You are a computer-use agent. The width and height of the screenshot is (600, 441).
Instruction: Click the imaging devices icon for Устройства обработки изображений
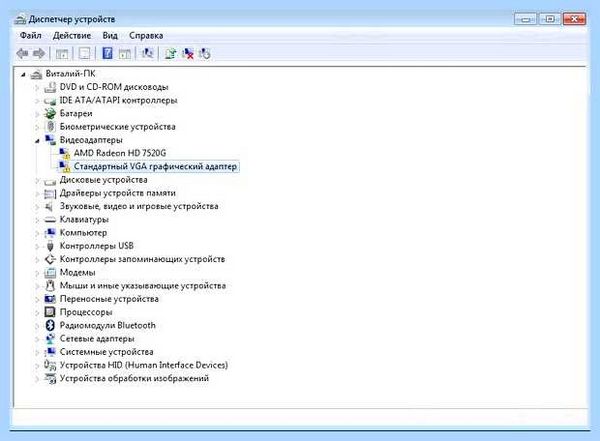50,379
